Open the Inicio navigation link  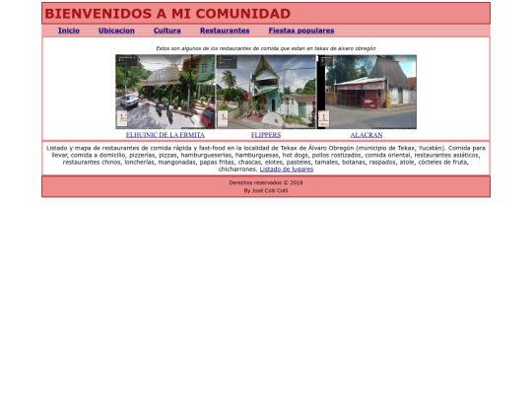click(69, 31)
